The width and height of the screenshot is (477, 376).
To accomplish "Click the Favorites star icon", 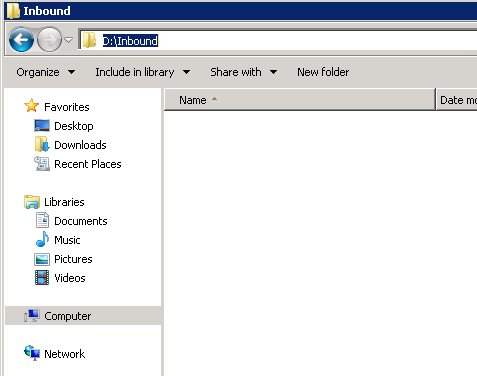I will coord(31,106).
